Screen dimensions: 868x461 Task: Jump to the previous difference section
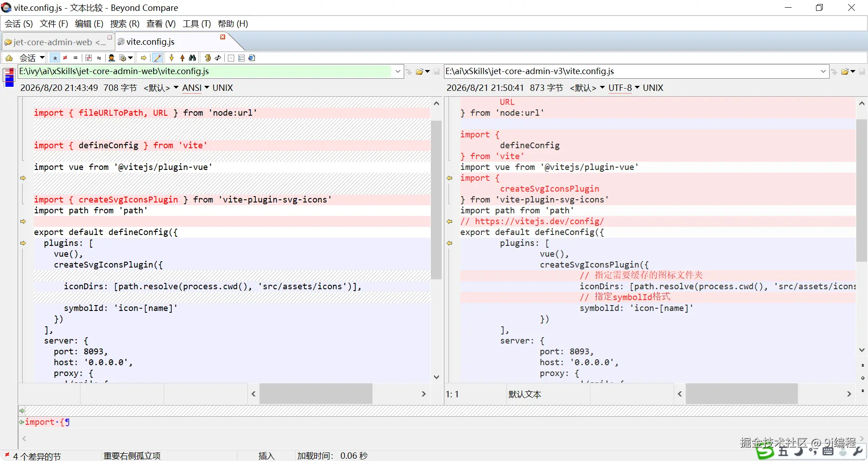182,58
